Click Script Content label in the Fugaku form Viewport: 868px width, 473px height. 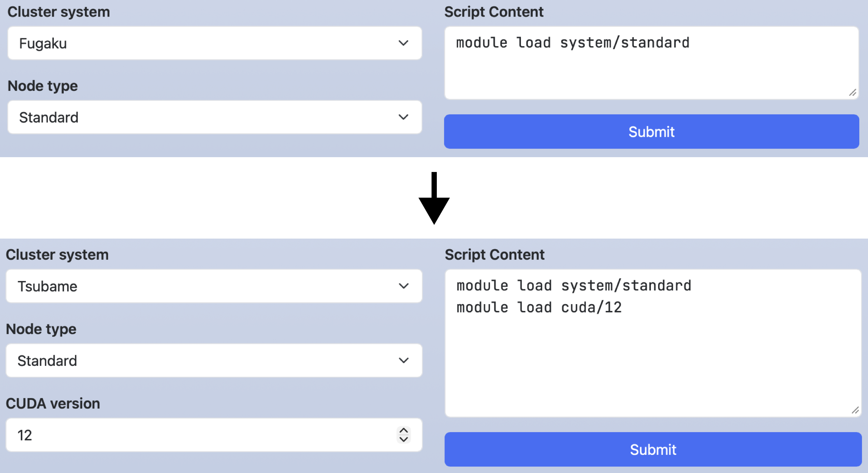pos(494,12)
